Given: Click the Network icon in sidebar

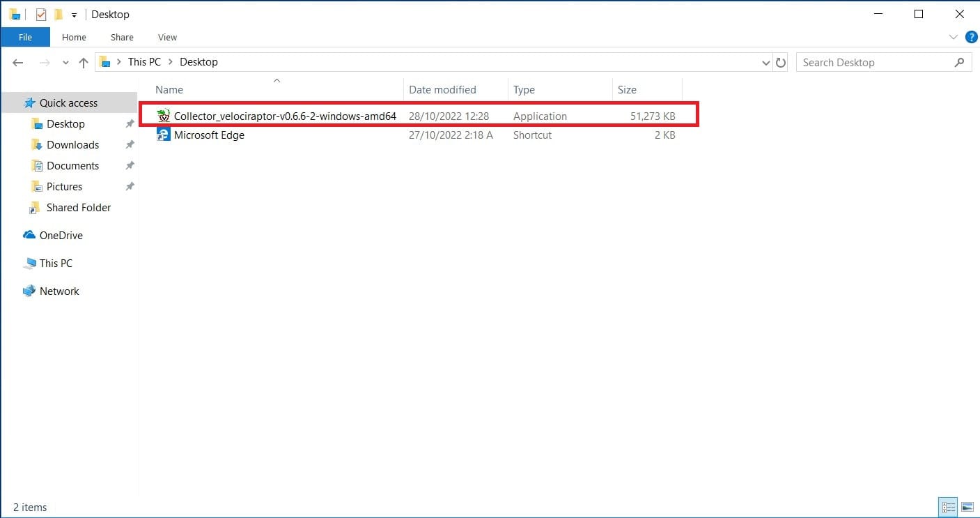Looking at the screenshot, I should click(x=29, y=291).
